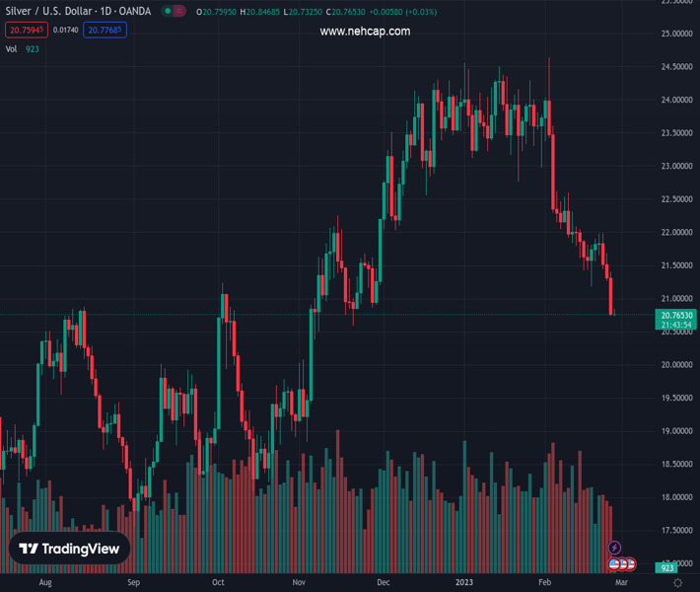Screen dimensions: 700x592
Task: Click the green current price label 20.76530
Action: [676, 316]
